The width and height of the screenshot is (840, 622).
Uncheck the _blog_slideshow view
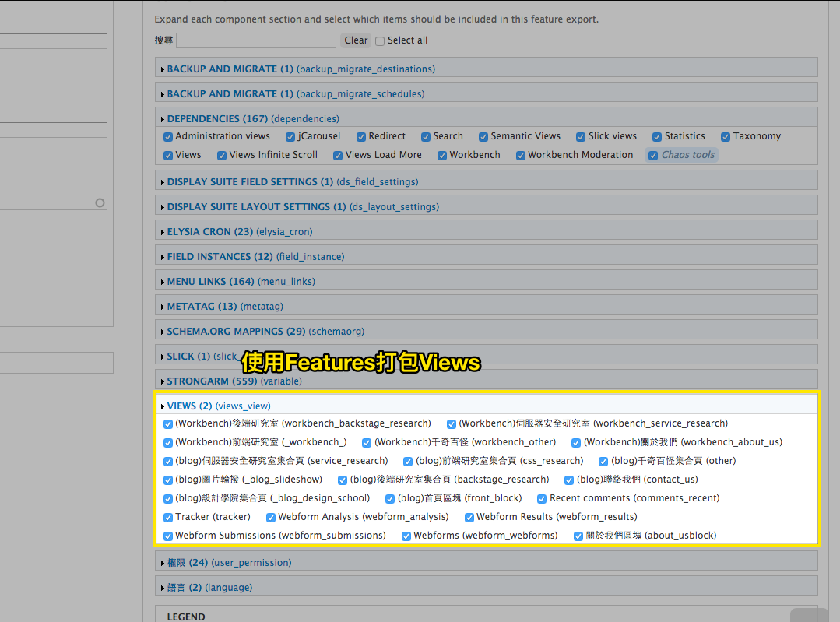[168, 480]
